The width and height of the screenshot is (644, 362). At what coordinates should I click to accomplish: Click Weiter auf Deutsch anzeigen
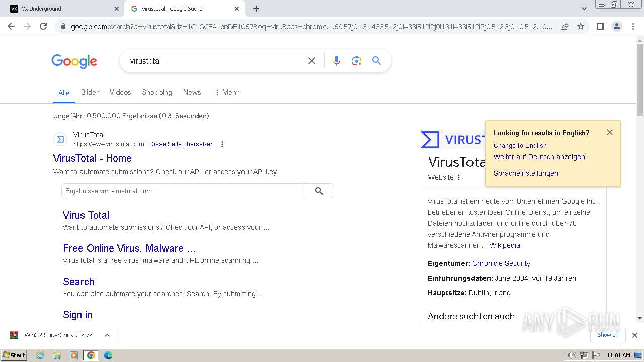coord(539,157)
